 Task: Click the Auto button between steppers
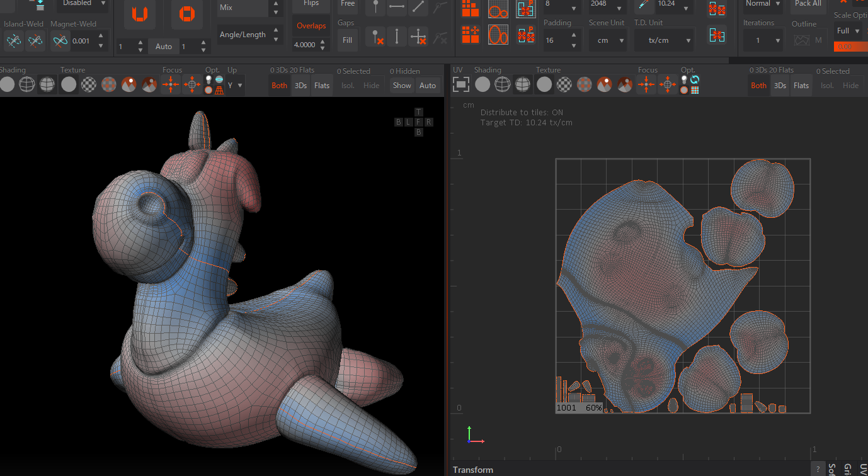tap(164, 47)
